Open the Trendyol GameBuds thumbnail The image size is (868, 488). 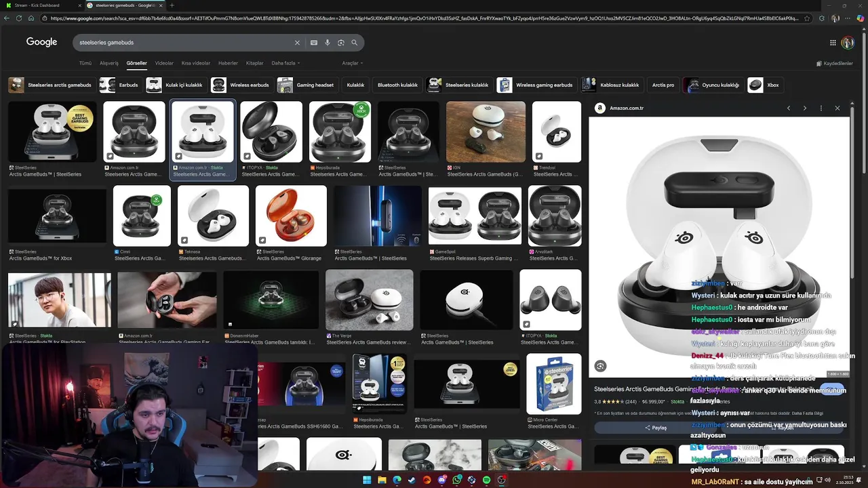557,132
